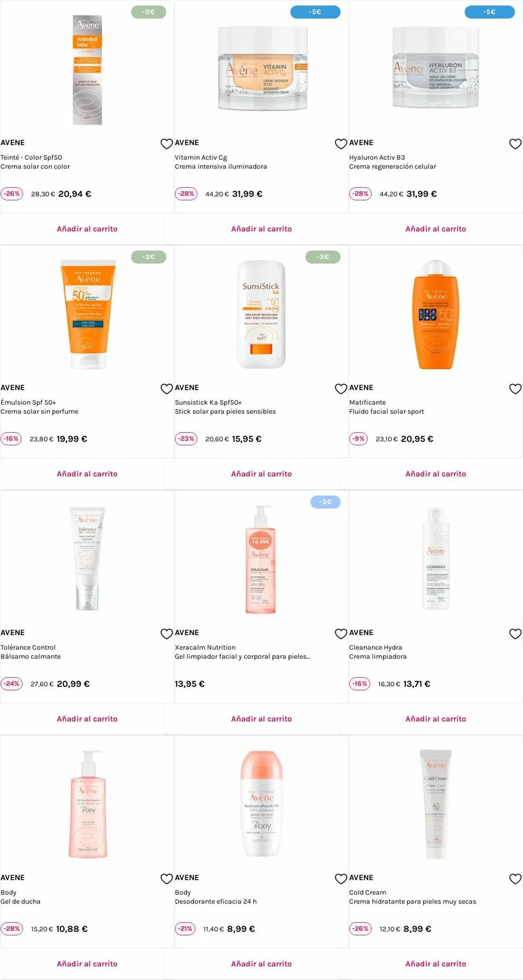Add Cold Cream to the cart
The height and width of the screenshot is (980, 523).
[436, 964]
